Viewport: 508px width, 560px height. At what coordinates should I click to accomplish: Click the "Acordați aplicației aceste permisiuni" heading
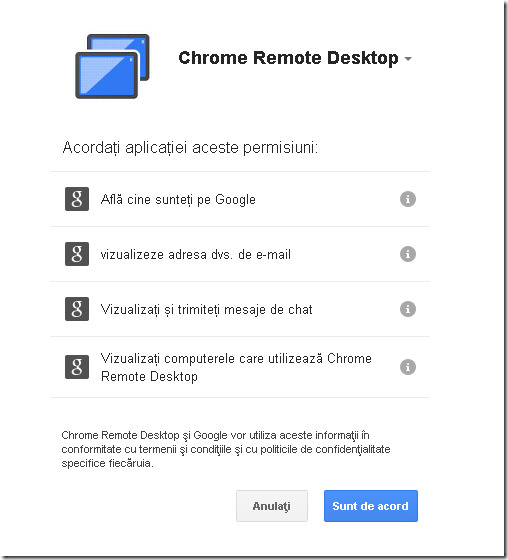(x=190, y=147)
